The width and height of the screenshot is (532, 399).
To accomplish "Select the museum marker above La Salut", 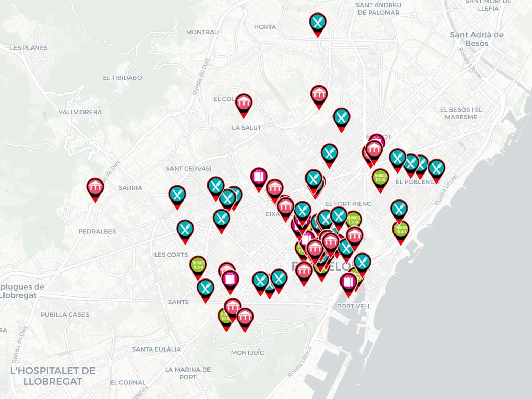I will tap(243, 103).
